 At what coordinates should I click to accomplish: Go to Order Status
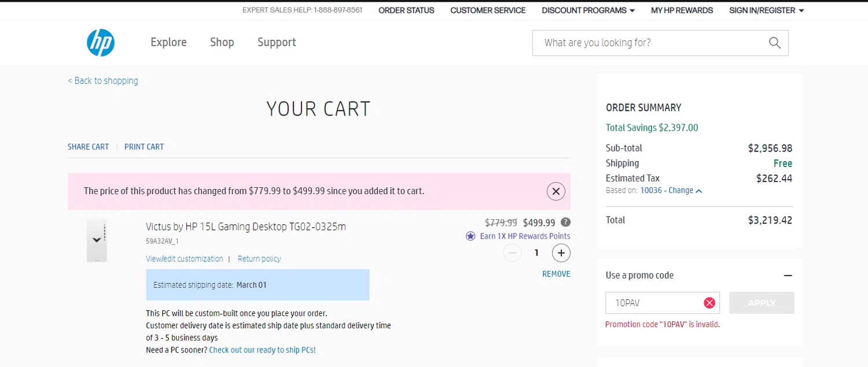tap(406, 10)
